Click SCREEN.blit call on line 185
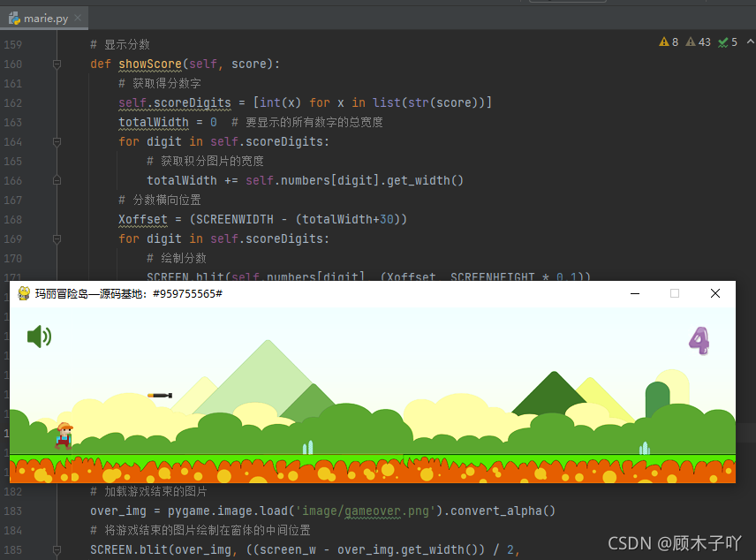This screenshot has width=756, height=560. (130, 549)
